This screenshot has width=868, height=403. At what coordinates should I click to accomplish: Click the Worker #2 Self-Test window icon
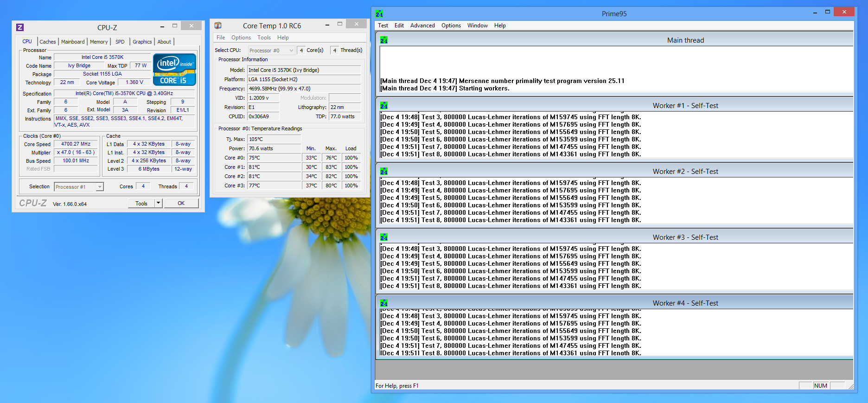click(384, 172)
